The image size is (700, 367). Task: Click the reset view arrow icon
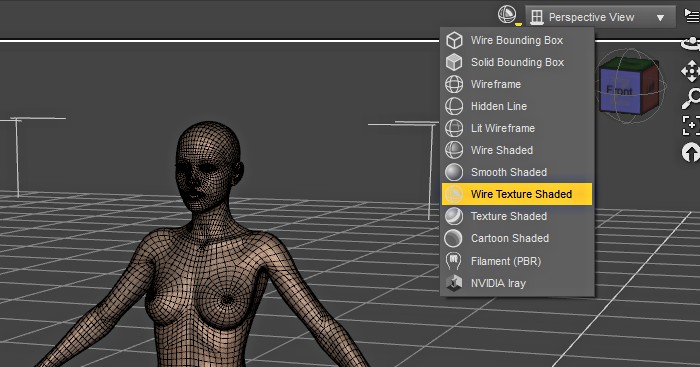click(691, 153)
